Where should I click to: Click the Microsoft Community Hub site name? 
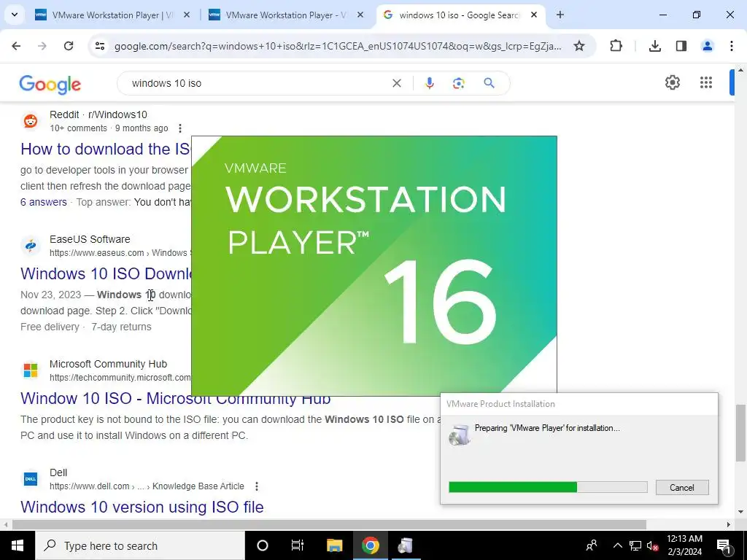(x=108, y=364)
